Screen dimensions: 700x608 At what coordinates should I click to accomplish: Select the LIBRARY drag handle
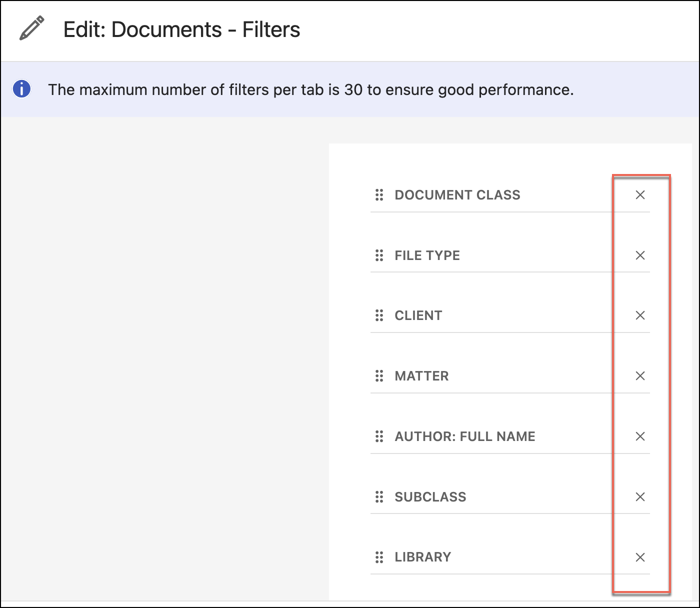click(x=379, y=557)
